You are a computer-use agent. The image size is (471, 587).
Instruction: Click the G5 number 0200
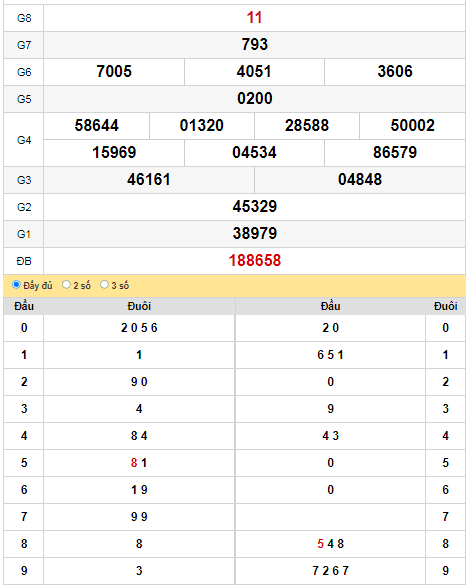click(x=255, y=98)
